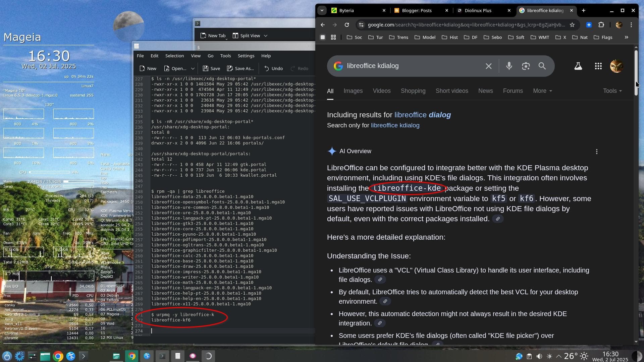The image size is (644, 362).
Task: Open recent files arrow next to Open
Action: (x=193, y=68)
